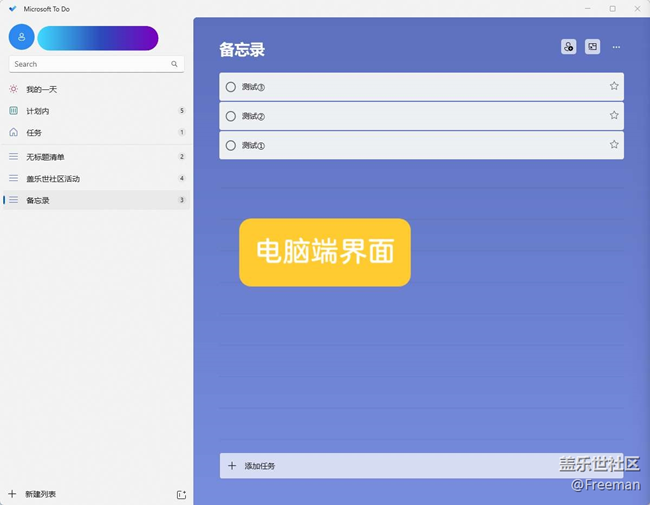The image size is (650, 505).
Task: Mark the top task as completed
Action: (x=231, y=87)
